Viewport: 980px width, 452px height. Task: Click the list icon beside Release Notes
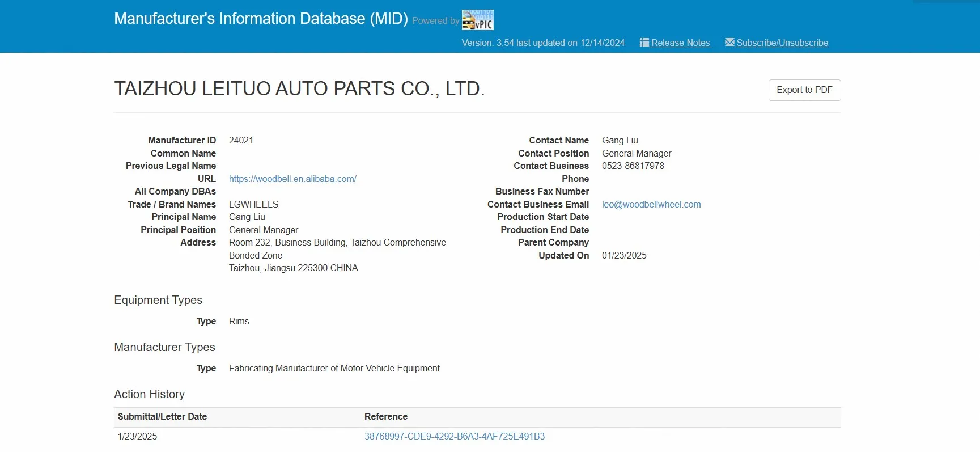point(644,43)
